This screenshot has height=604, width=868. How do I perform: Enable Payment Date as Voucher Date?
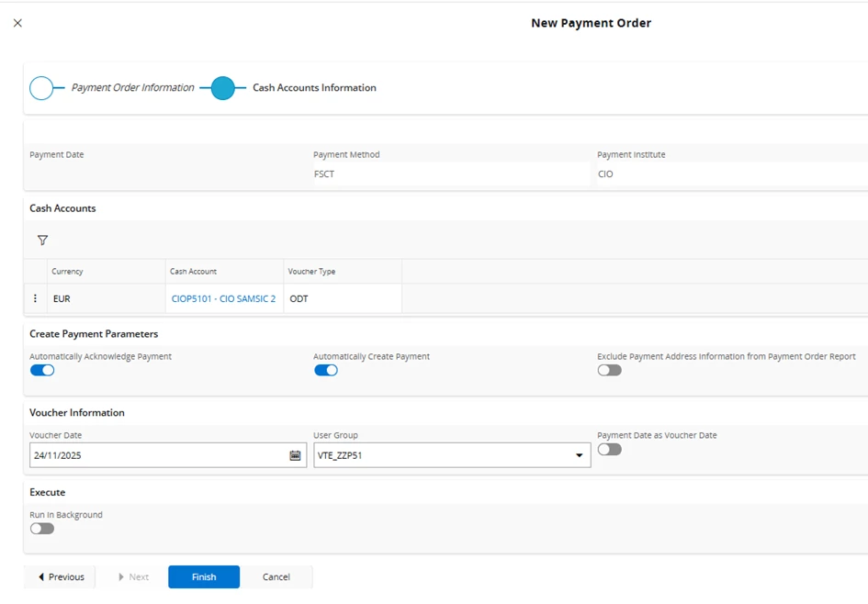(610, 450)
